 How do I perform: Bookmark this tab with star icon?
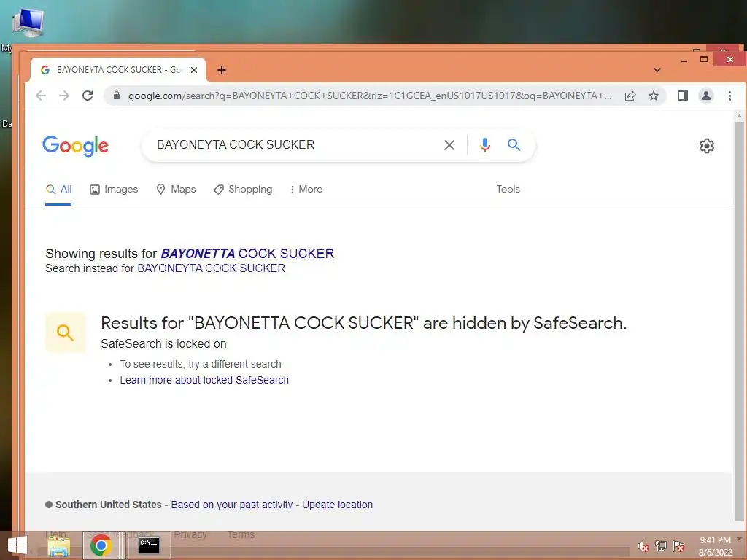pyautogui.click(x=654, y=96)
